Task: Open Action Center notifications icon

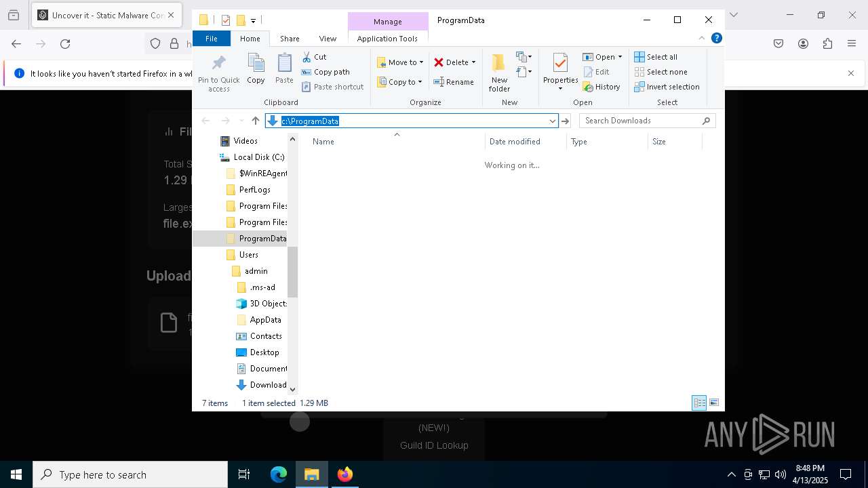Action: 846,474
